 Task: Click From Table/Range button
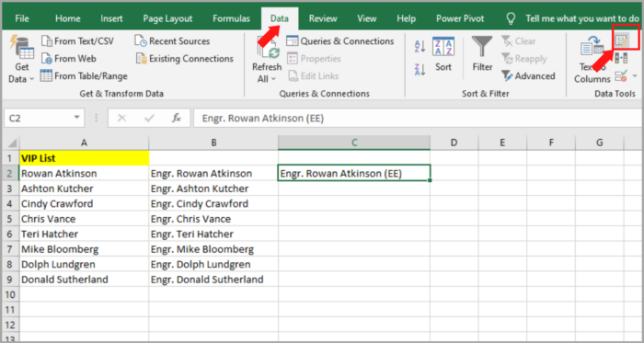(x=84, y=76)
